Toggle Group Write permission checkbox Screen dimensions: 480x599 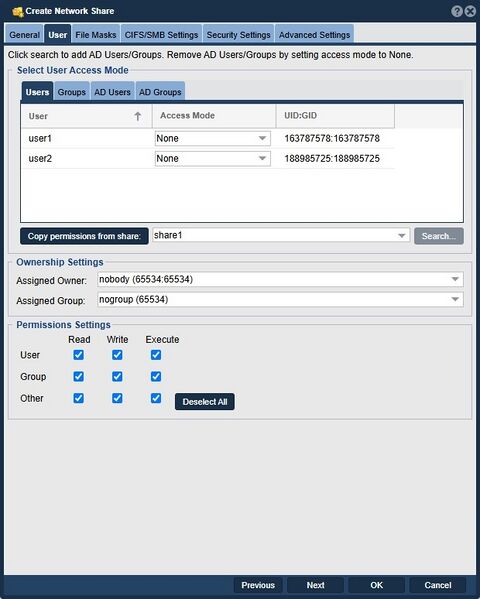point(117,377)
